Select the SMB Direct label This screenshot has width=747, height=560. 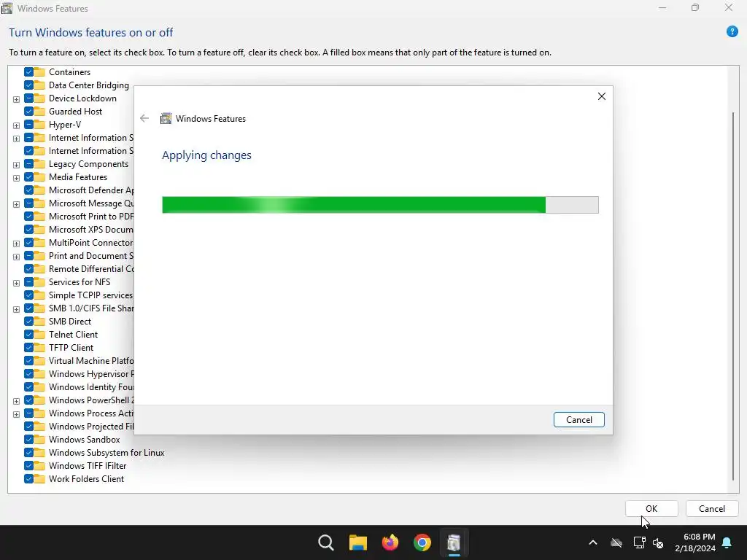click(70, 322)
